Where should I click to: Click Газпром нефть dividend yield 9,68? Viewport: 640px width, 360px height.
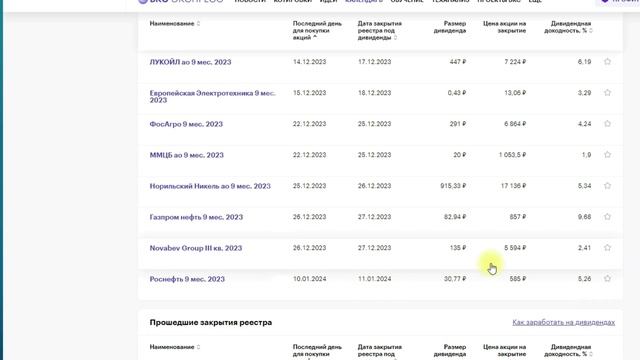tap(584, 217)
